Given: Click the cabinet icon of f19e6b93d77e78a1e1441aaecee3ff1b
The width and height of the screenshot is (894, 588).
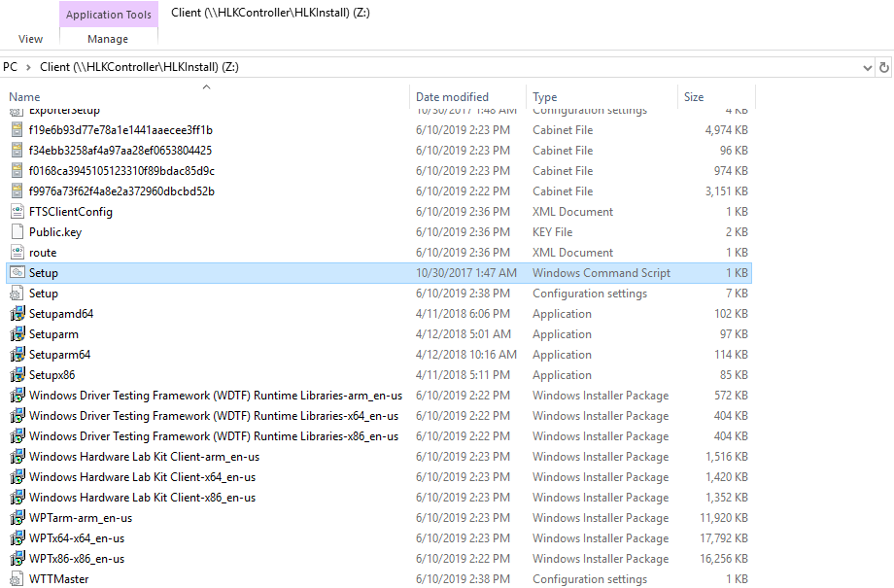Looking at the screenshot, I should point(17,130).
